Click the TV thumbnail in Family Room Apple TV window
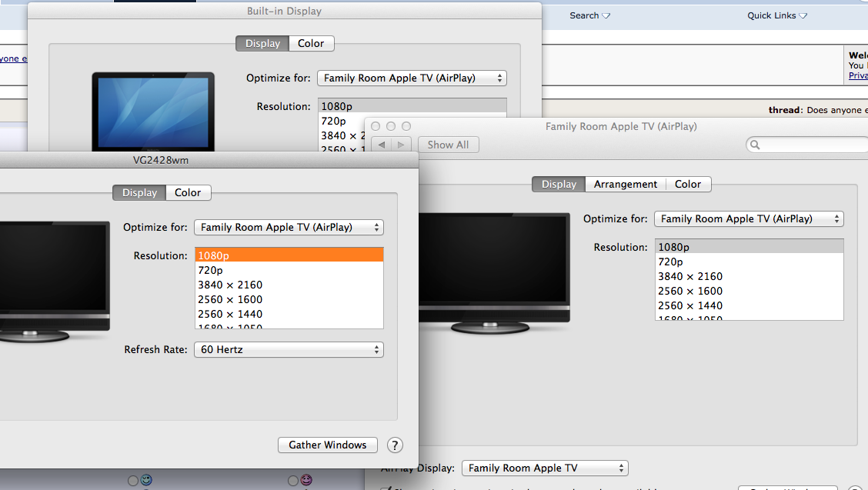The height and width of the screenshot is (490, 868). [x=494, y=272]
